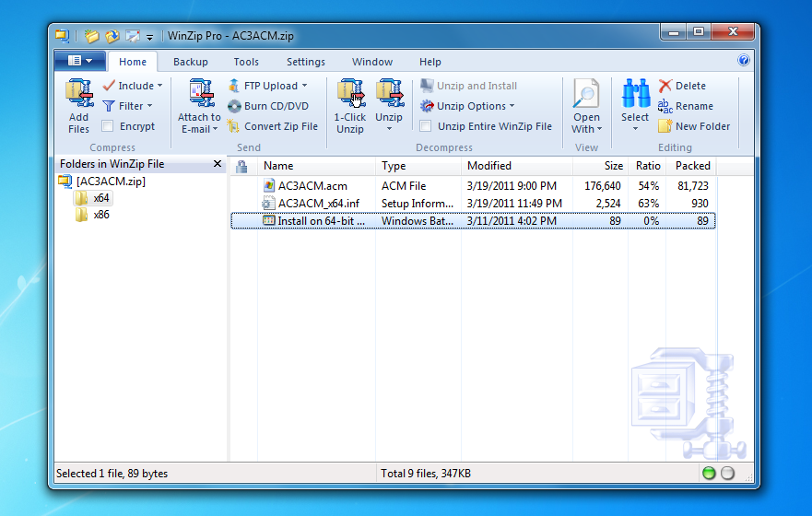
Task: Click the Include checkmark icon
Action: click(109, 86)
